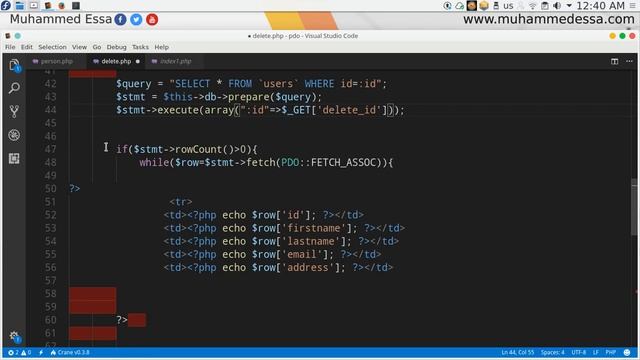Open the Selection menu
This screenshot has height=360, width=640.
52,47
